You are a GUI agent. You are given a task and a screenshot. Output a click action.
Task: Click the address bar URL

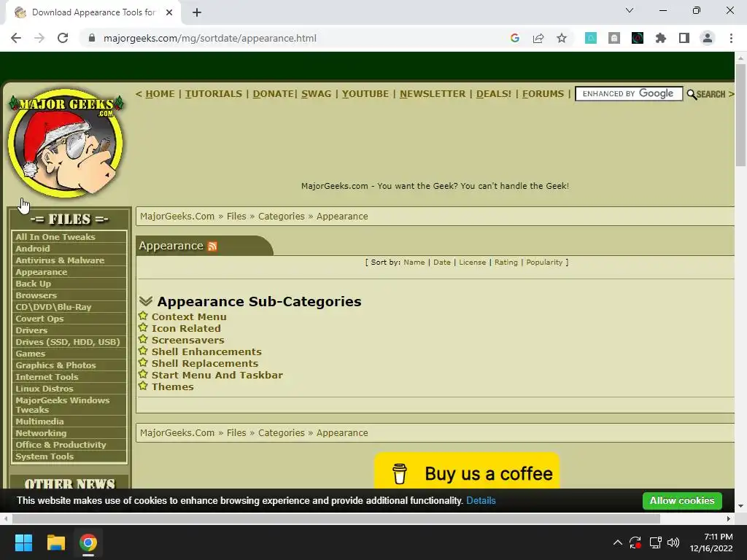(x=209, y=38)
